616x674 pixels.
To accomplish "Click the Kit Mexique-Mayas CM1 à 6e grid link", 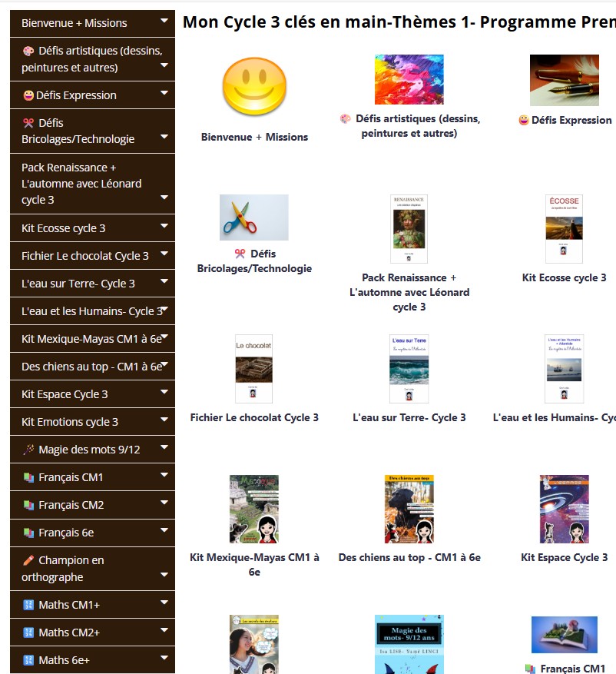I will (254, 565).
